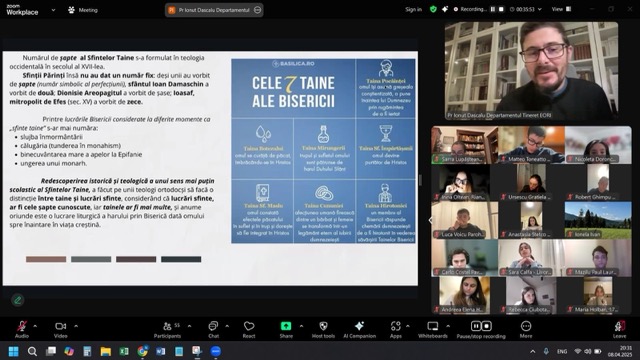Click the Sign in link

413,9
